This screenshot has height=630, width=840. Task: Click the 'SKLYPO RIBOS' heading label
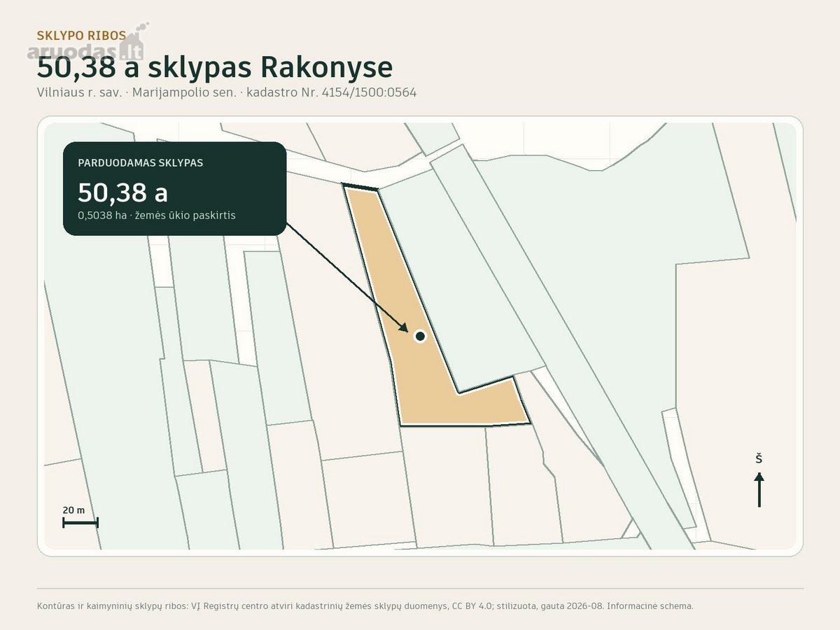point(82,35)
